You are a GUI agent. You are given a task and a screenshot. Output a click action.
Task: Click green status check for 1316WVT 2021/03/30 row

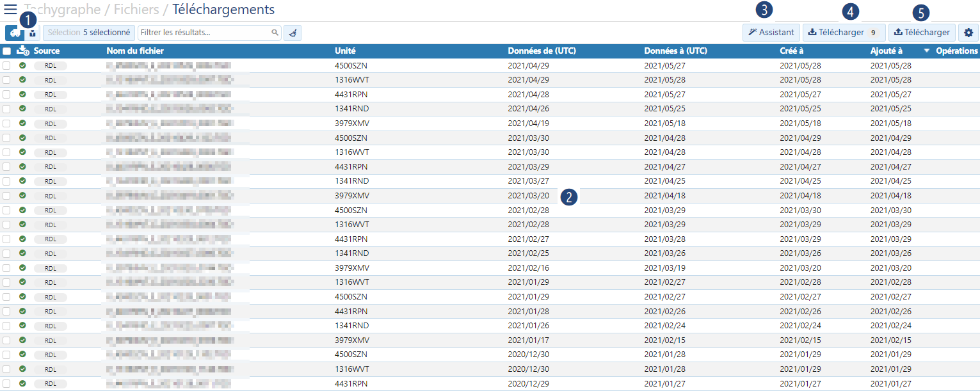point(22,152)
